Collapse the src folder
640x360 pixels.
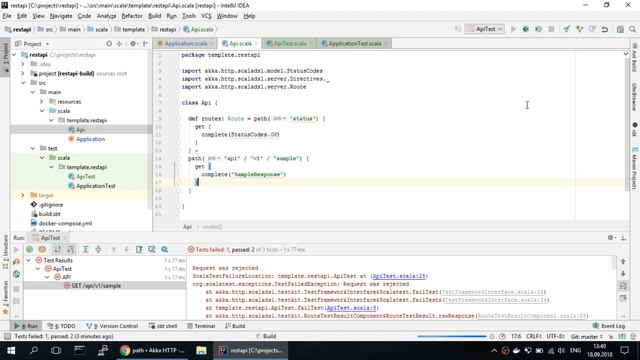[23, 83]
